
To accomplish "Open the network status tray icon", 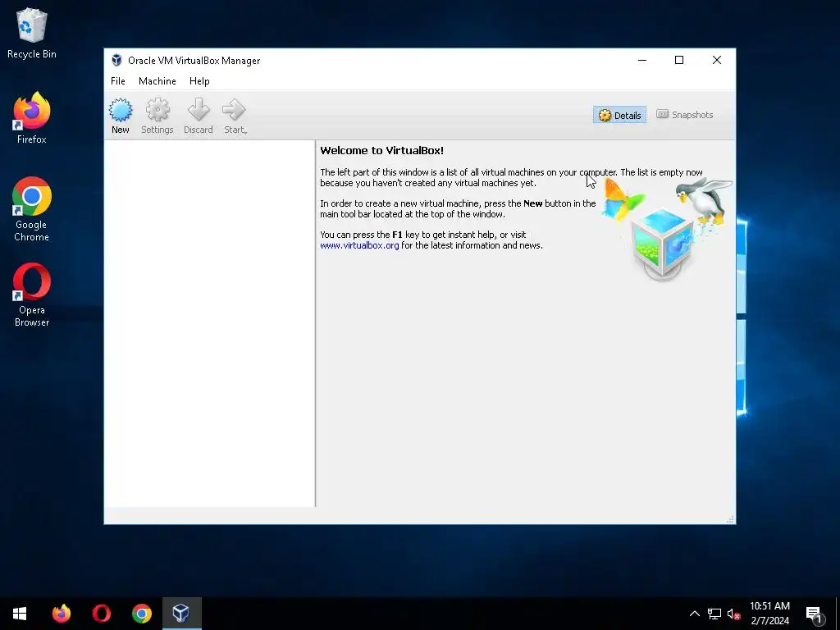I will click(x=714, y=614).
